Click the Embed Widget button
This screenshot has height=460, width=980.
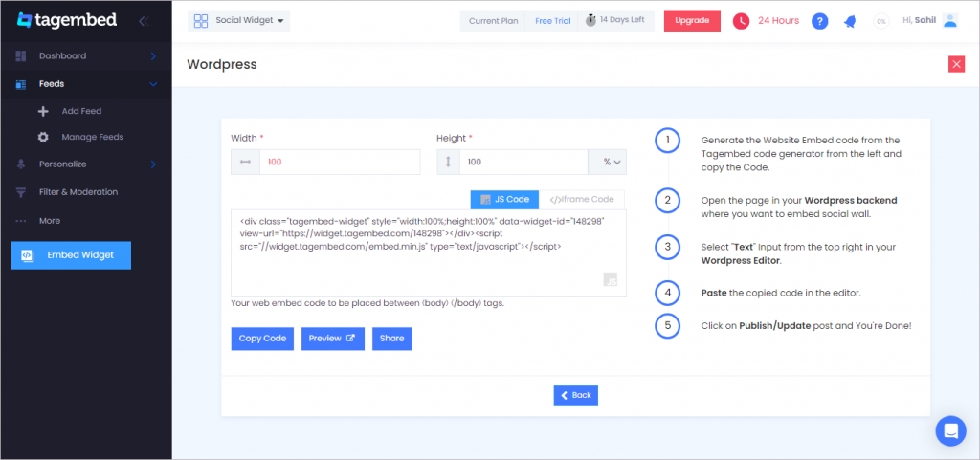pos(71,255)
